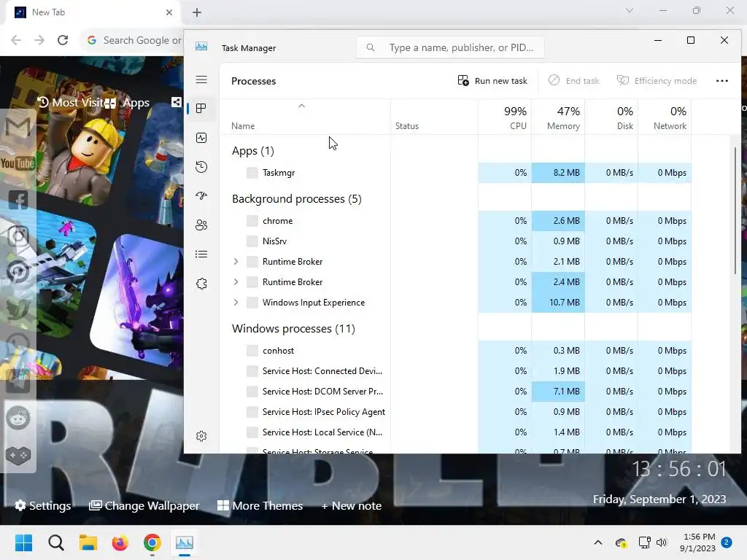747x560 pixels.
Task: Expand the second Runtime Broker process
Action: tap(236, 282)
